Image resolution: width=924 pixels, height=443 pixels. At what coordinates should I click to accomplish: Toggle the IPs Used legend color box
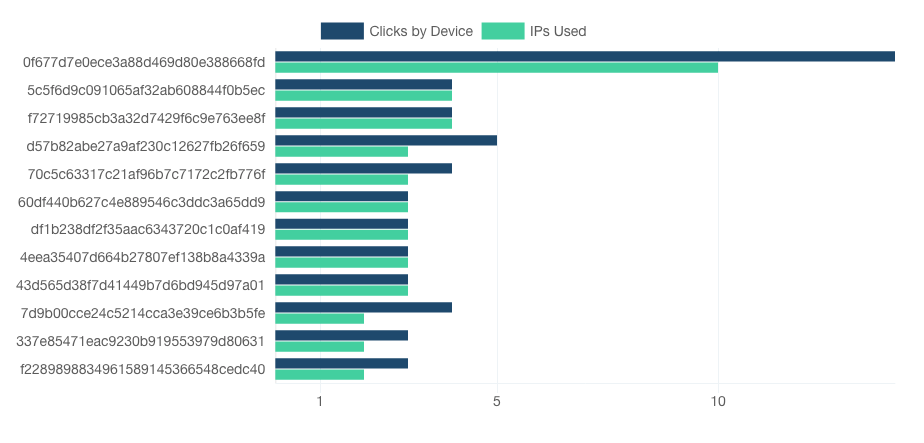(503, 31)
